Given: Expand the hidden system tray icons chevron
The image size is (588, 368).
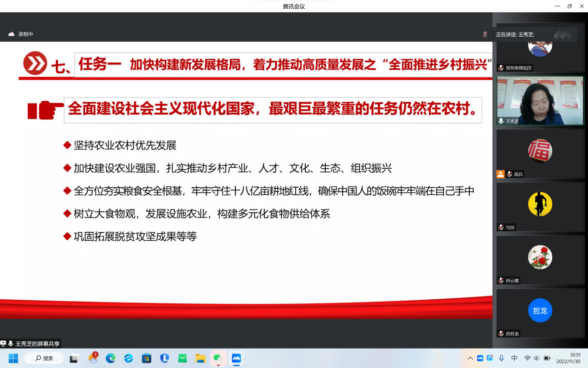Looking at the screenshot, I should pyautogui.click(x=470, y=358).
